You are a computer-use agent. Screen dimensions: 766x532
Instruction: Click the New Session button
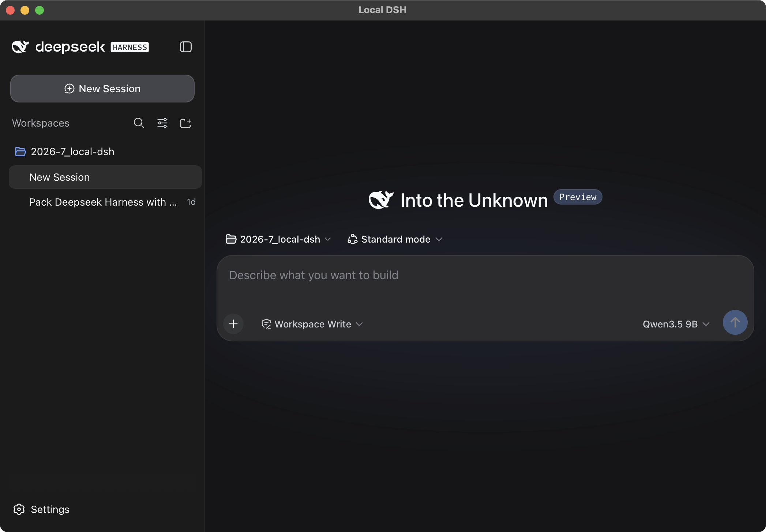[x=102, y=89]
